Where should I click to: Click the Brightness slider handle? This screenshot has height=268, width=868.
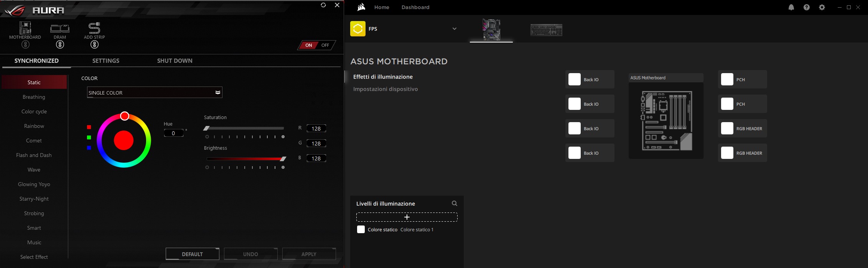pyautogui.click(x=283, y=159)
